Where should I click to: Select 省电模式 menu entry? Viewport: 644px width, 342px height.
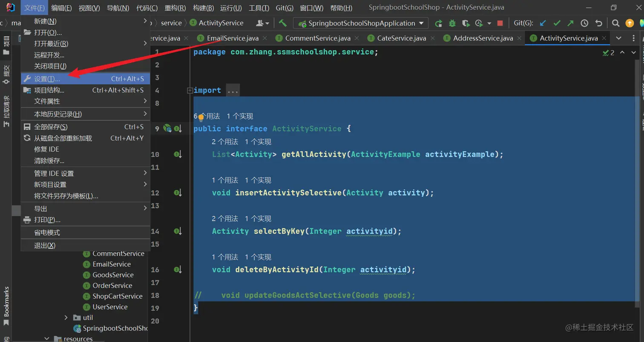(x=85, y=233)
